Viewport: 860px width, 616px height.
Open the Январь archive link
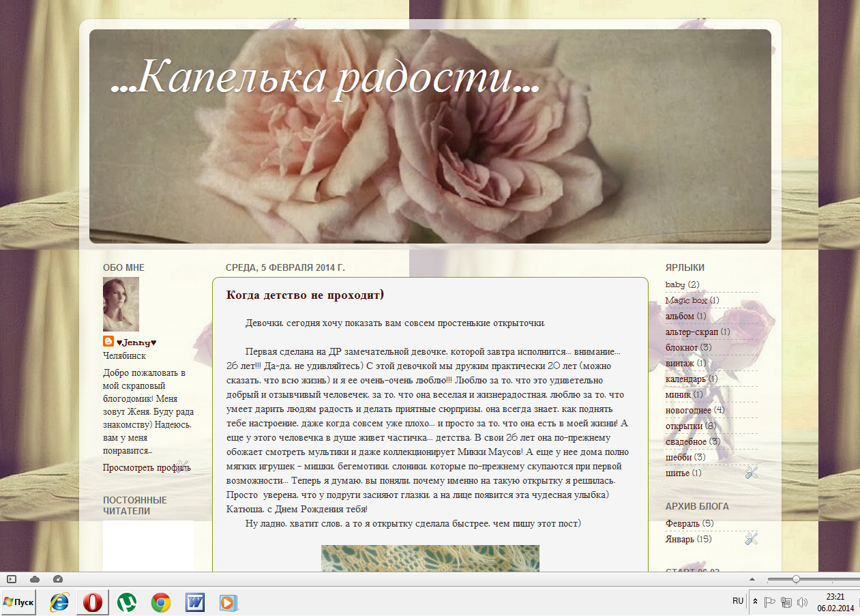pos(679,539)
